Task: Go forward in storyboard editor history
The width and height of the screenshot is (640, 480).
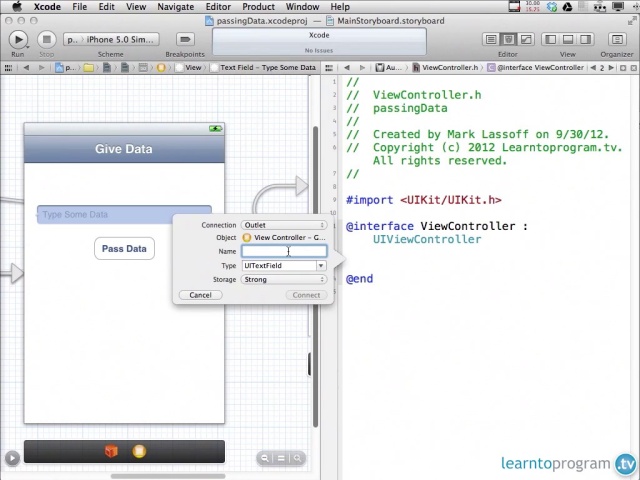Action: coord(41,68)
